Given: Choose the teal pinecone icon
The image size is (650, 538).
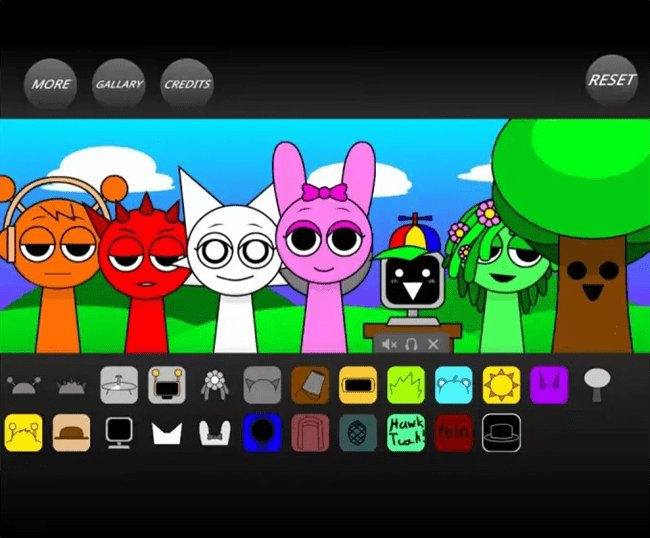Looking at the screenshot, I should click(358, 433).
